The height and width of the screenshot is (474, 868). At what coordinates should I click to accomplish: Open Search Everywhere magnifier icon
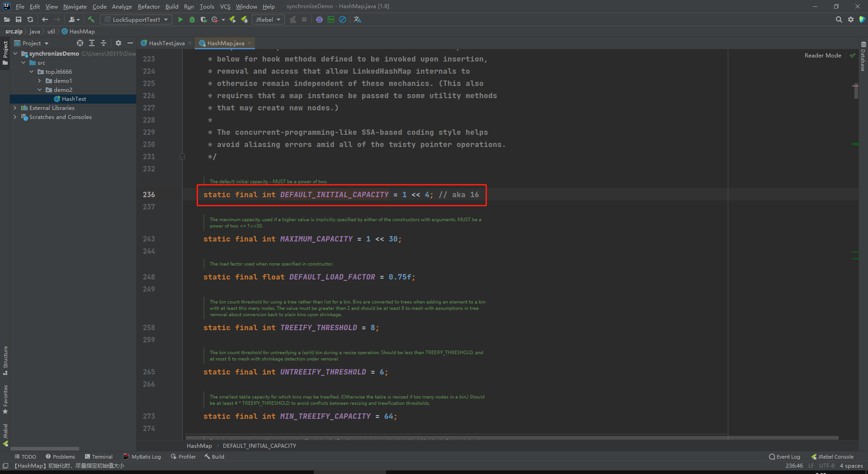(839, 19)
